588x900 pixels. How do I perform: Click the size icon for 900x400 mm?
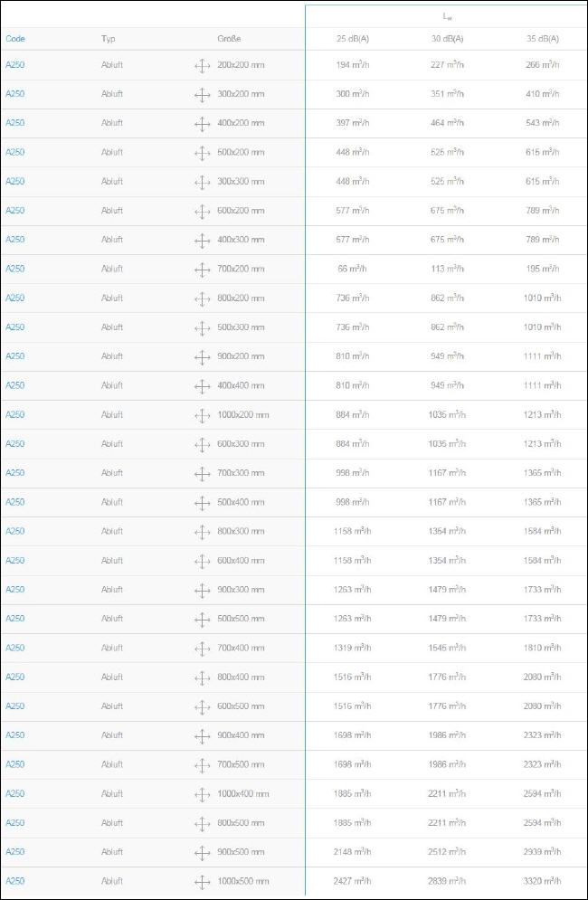point(202,736)
